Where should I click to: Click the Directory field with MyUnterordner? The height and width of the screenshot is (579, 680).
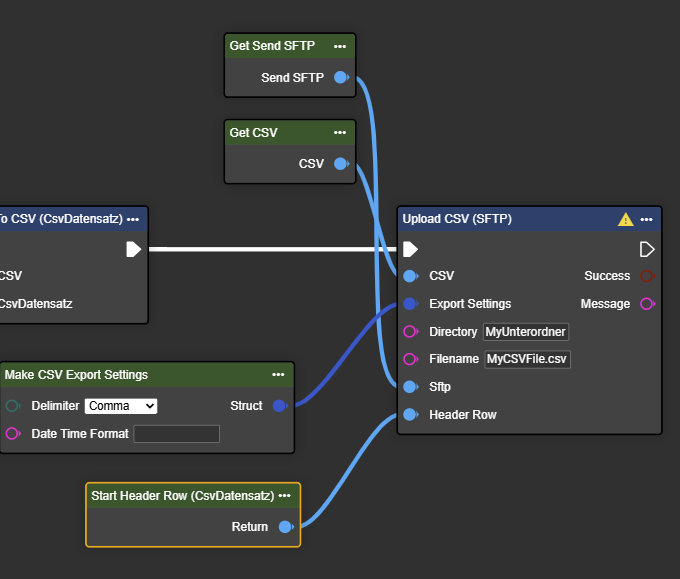[x=525, y=332]
